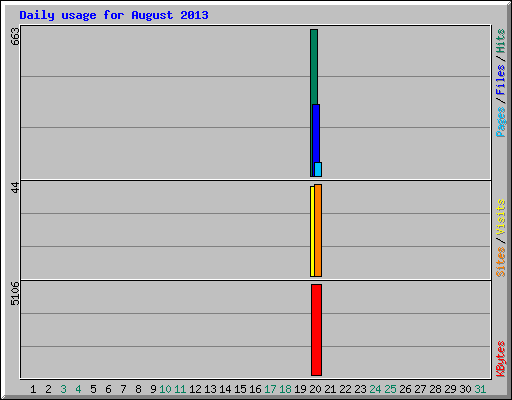Click green day '11' on the x-axis
Viewport: 512px width, 400px height.
tap(180, 389)
